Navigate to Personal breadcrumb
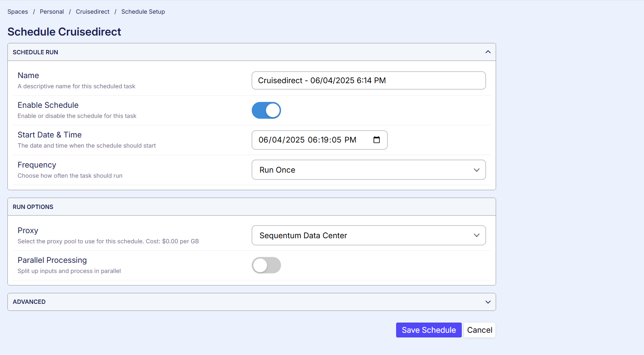Image resolution: width=644 pixels, height=355 pixels. pyautogui.click(x=52, y=12)
